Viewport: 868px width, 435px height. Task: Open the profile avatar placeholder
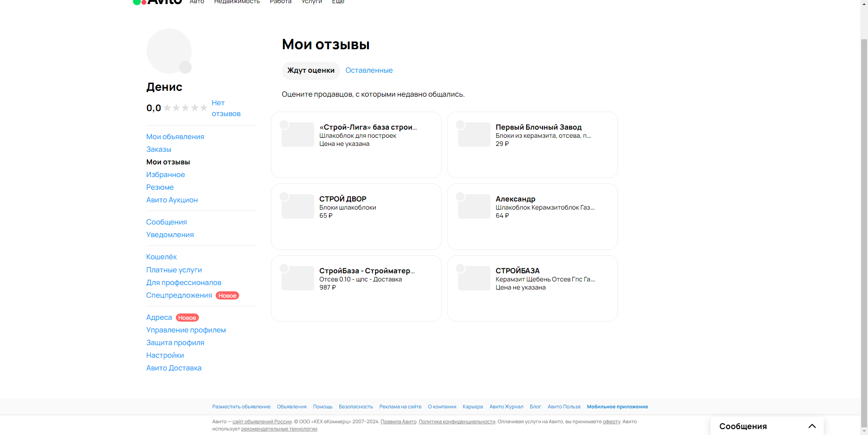pos(169,51)
